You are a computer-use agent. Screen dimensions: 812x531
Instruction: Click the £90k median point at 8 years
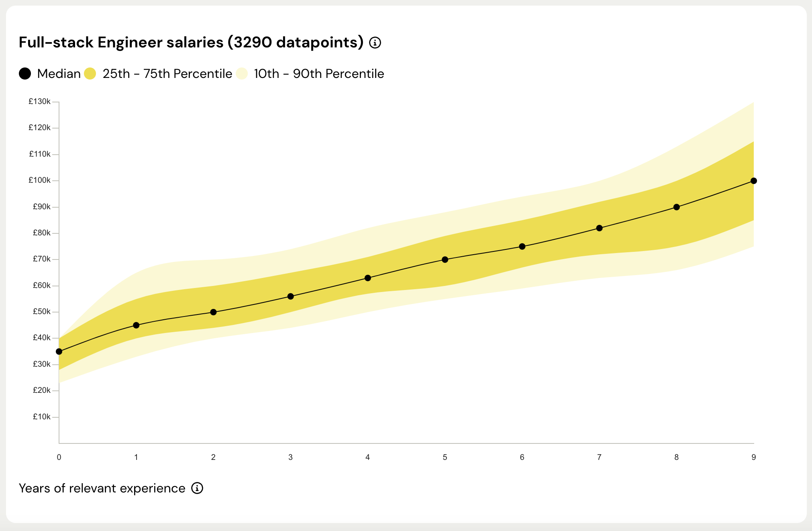[677, 207]
